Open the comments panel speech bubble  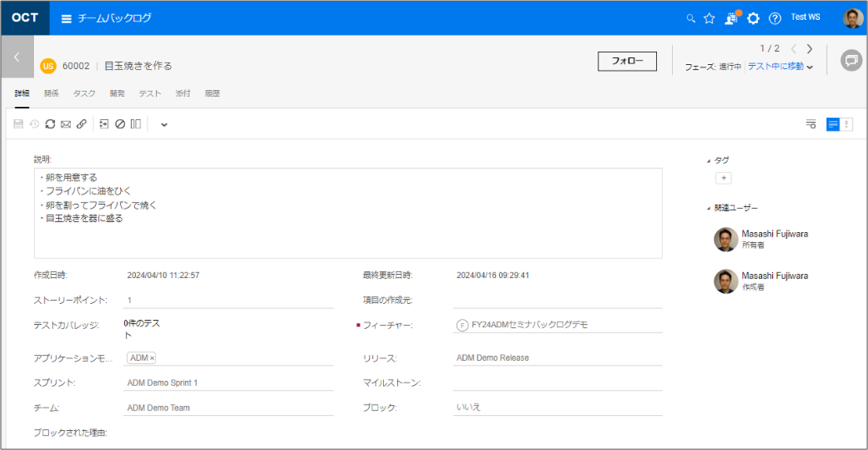[851, 61]
